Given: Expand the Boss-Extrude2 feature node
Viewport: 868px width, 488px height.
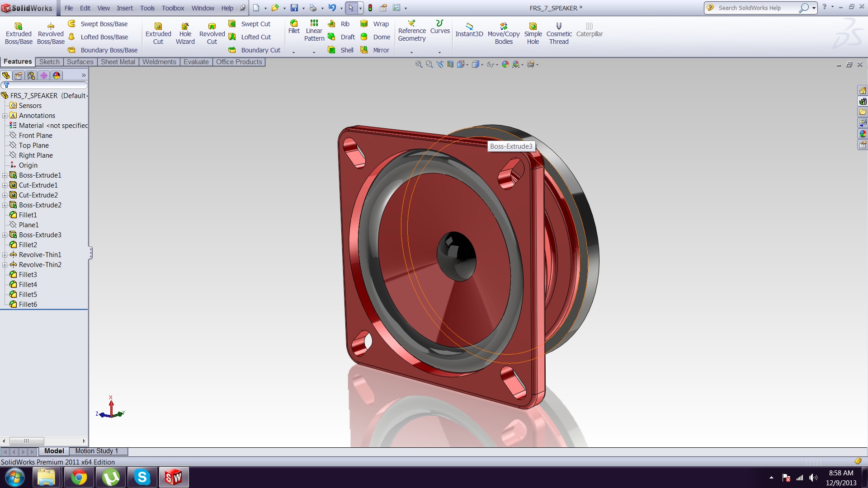Looking at the screenshot, I should tap(5, 205).
